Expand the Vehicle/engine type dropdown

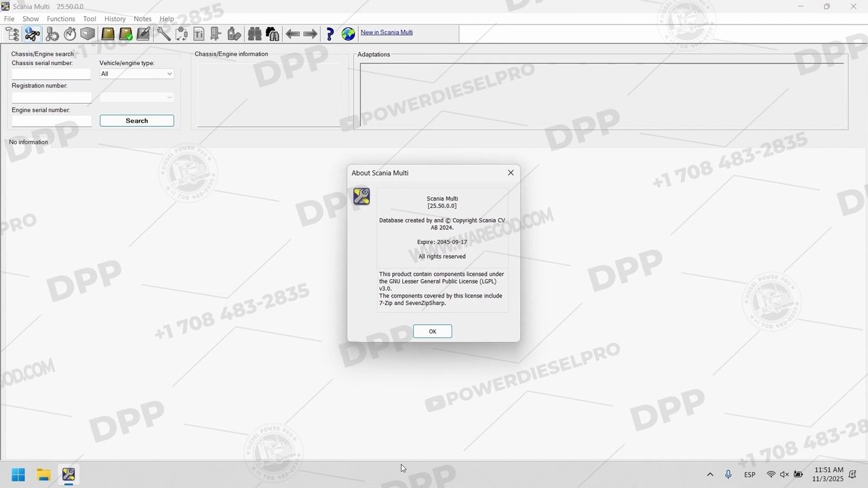click(137, 74)
